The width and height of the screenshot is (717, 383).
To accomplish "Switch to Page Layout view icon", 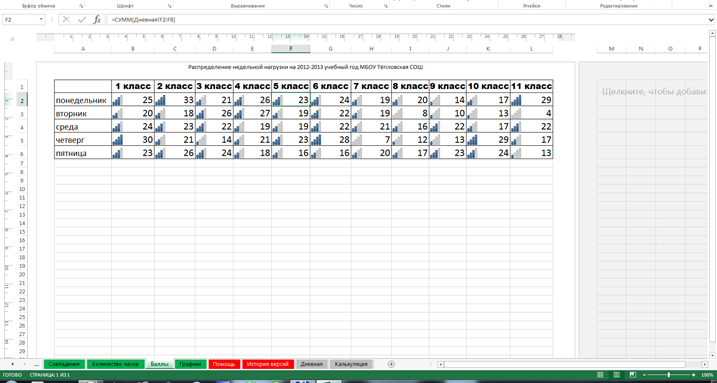I will click(x=616, y=375).
